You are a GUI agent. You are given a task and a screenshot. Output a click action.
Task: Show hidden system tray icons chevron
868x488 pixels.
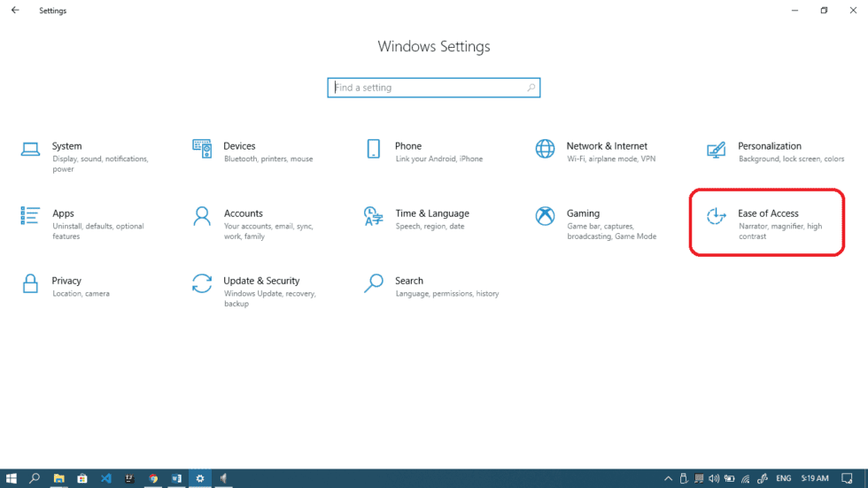click(668, 478)
